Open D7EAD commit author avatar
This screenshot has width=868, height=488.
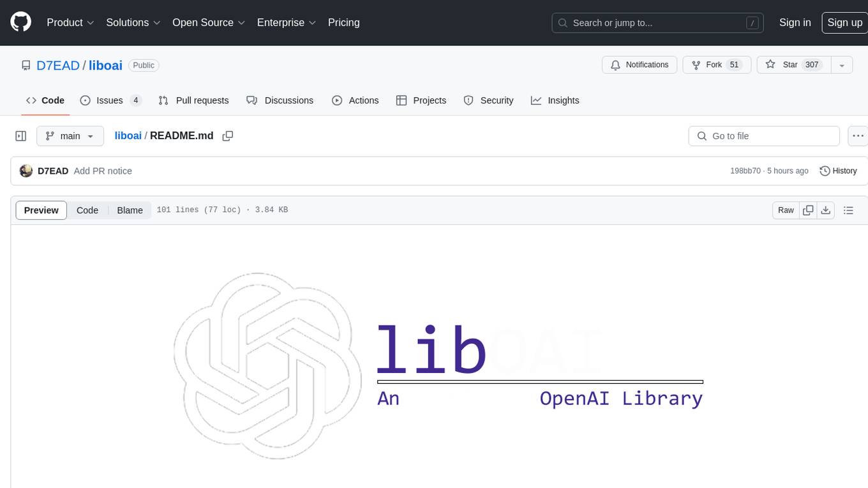click(x=26, y=171)
